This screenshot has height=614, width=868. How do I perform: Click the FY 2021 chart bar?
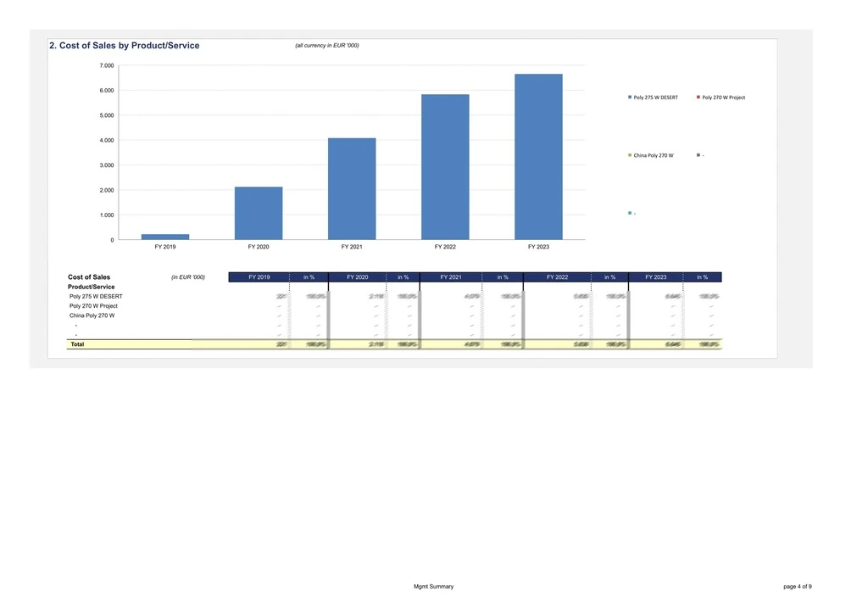tap(352, 188)
